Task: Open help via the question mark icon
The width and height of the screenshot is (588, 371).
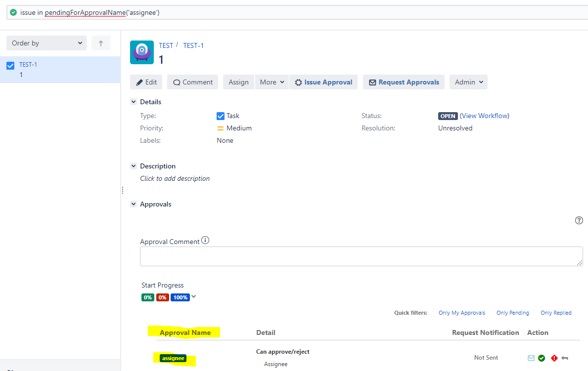Action: pyautogui.click(x=579, y=220)
